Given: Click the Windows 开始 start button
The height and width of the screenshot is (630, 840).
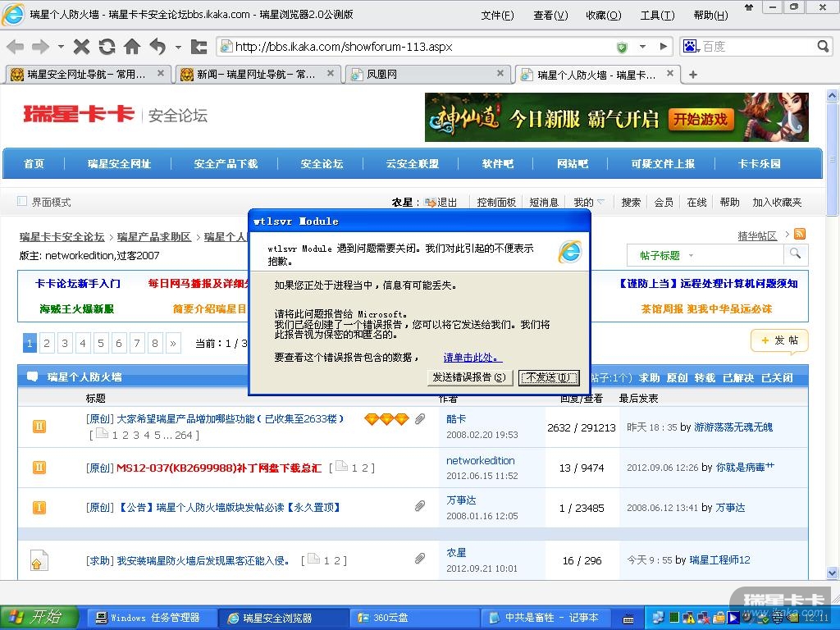Looking at the screenshot, I should click(39, 618).
